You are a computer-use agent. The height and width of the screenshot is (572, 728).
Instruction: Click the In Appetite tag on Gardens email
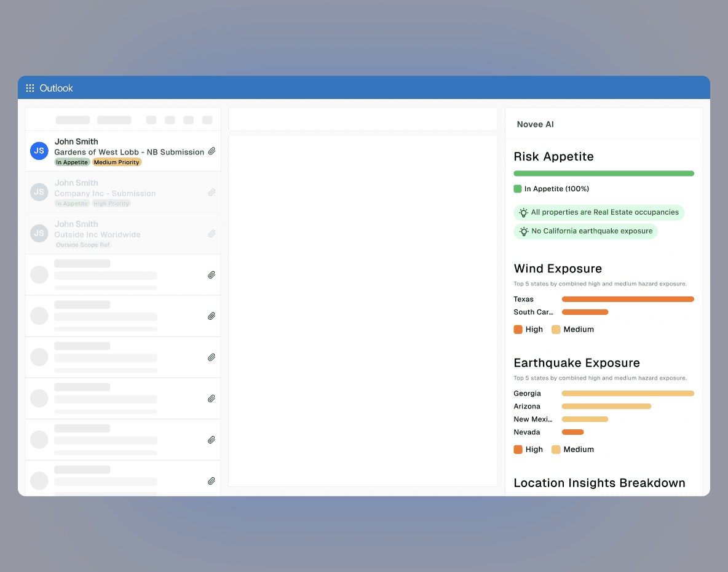[72, 162]
